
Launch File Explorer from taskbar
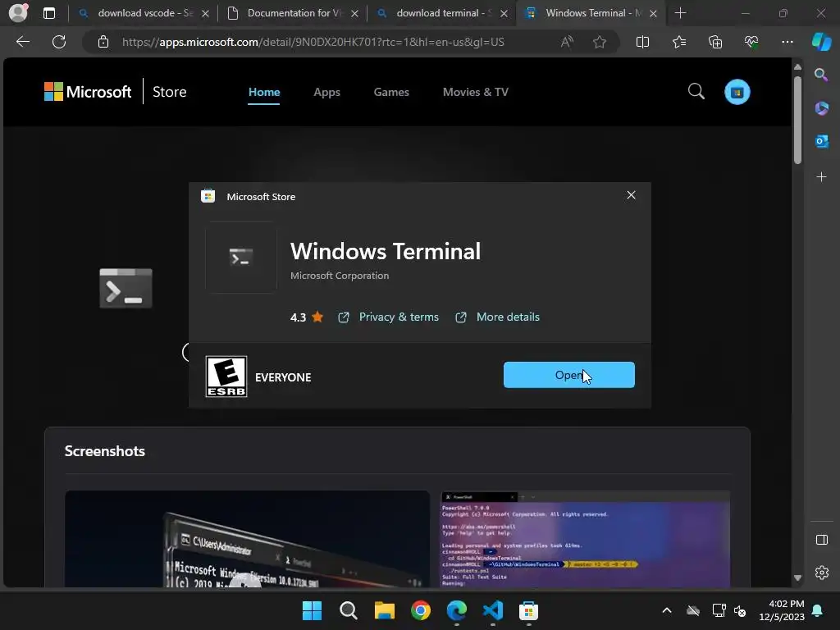coord(384,610)
